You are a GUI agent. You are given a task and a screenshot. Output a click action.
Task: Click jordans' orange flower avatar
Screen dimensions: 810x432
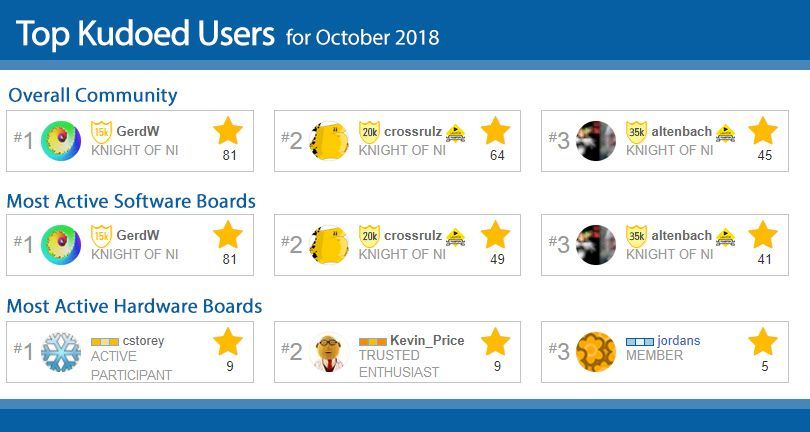pos(596,352)
